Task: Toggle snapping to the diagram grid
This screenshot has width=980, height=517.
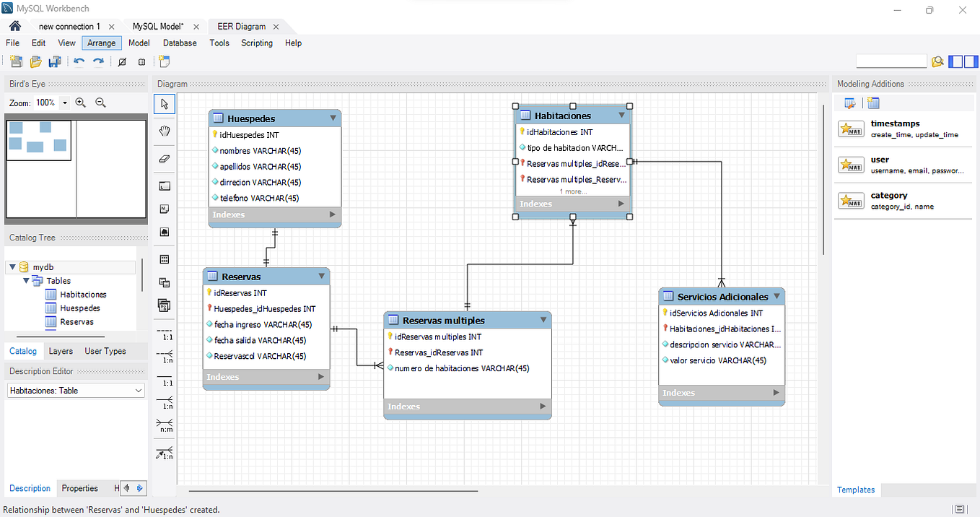Action: [x=141, y=61]
